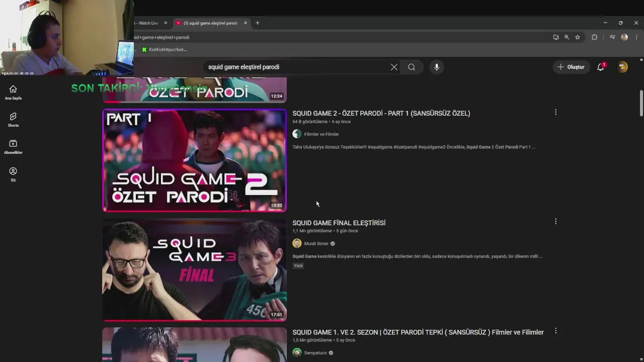Click the Murat Soner channel avatar
This screenshot has width=644, height=362.
(297, 243)
